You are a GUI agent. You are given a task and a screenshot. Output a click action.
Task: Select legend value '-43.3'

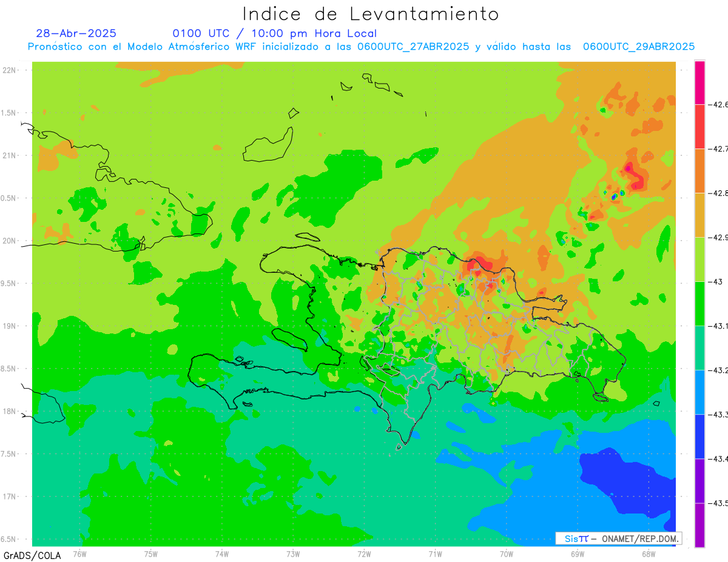coord(720,414)
